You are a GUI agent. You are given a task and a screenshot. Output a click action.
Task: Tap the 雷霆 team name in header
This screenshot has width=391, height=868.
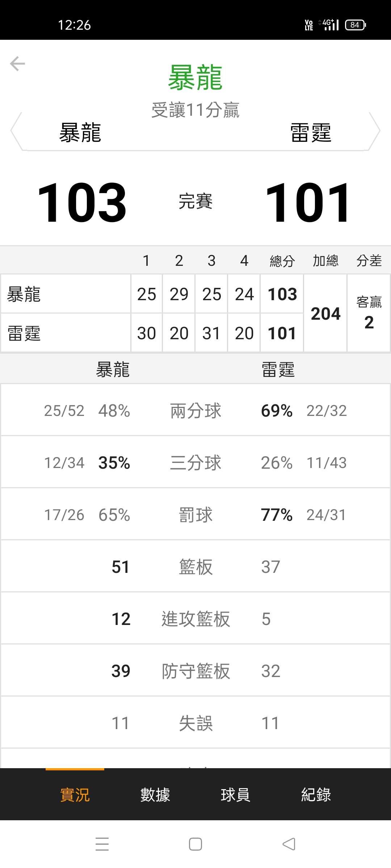coord(311,132)
